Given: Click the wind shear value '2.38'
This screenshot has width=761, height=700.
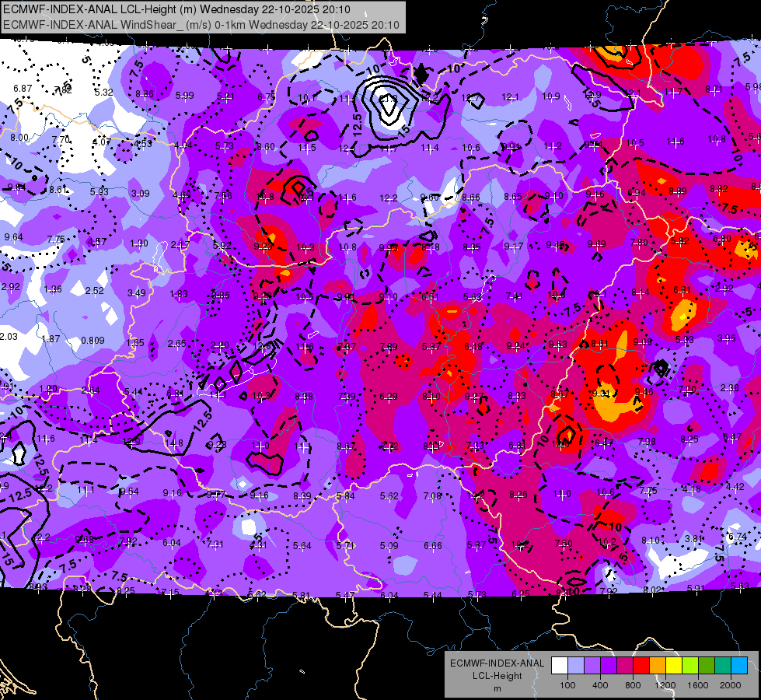Looking at the screenshot, I should pyautogui.click(x=729, y=387).
